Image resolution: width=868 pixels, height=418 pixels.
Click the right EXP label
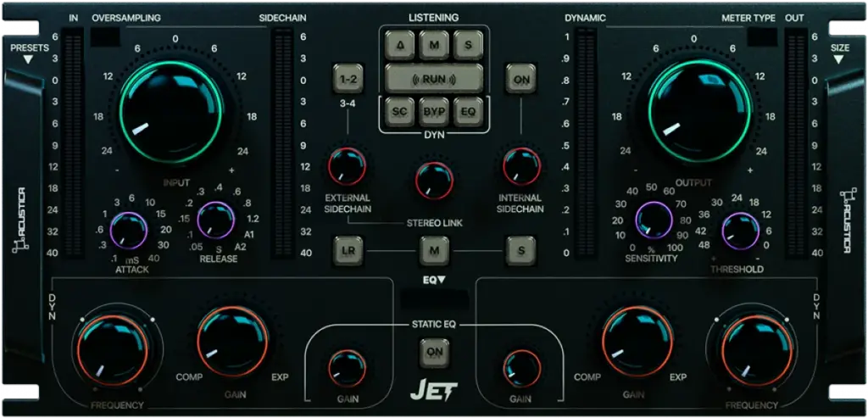678,377
